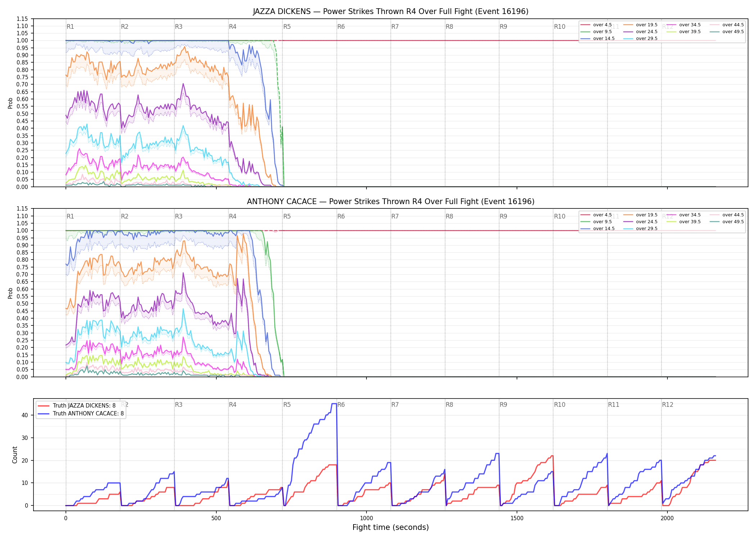Click the R5 round marker in Dickens chart
This screenshot has height=540, width=756.
click(x=287, y=27)
